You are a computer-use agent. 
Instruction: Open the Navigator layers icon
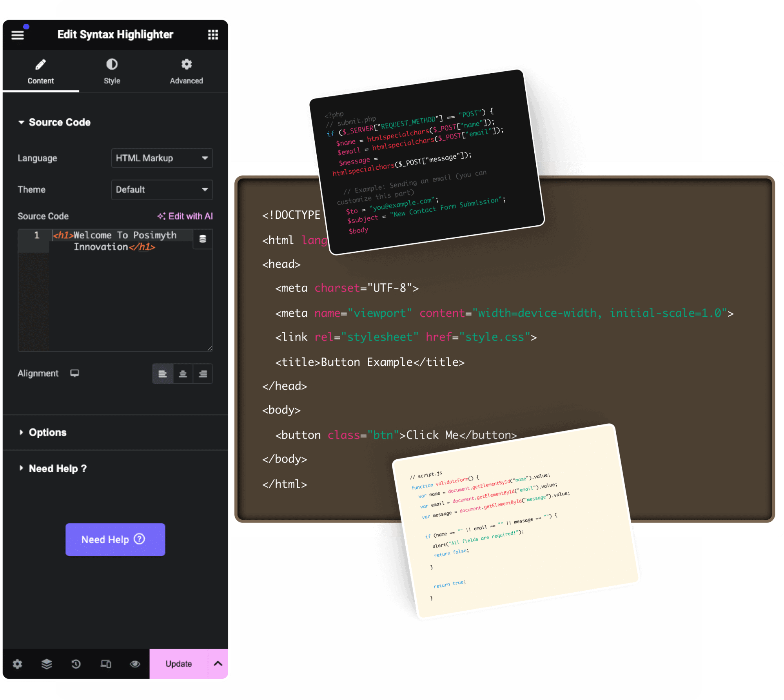[x=47, y=664]
